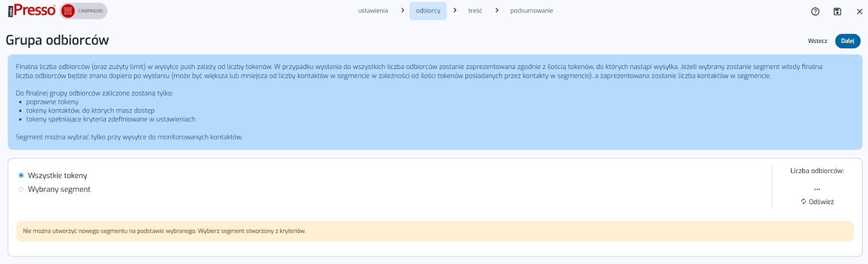Open the help question mark icon
Image resolution: width=868 pixels, height=264 pixels.
tap(815, 11)
